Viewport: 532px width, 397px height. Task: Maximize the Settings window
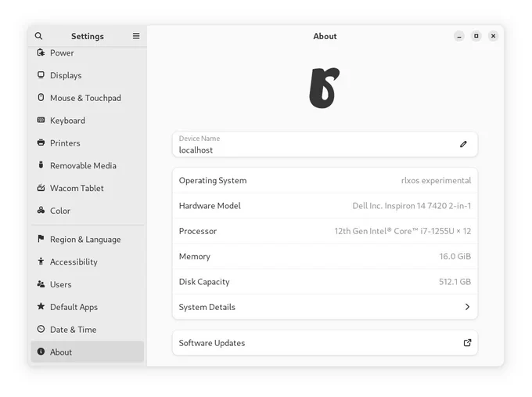[476, 36]
